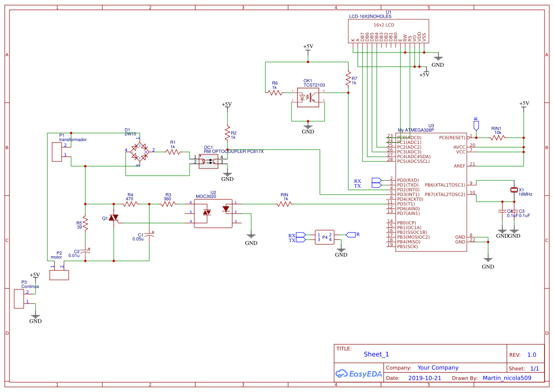Screen dimensions: 554x392
Task: Select resistor R5 39 symbol
Action: pos(85,223)
